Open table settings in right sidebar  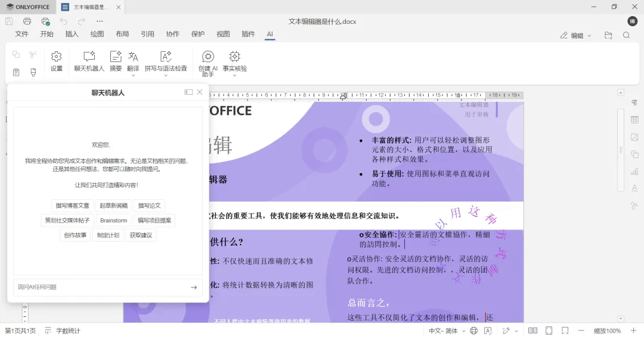point(634,120)
